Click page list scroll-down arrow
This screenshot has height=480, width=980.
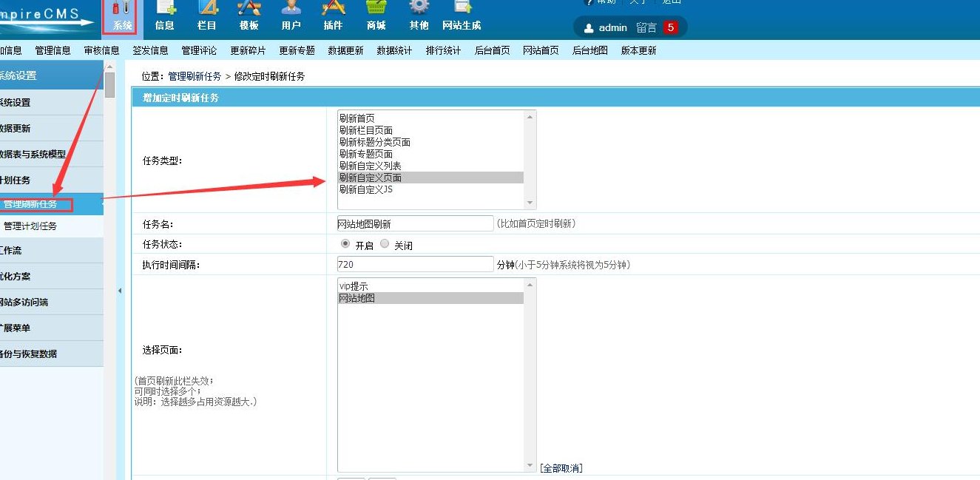point(530,465)
